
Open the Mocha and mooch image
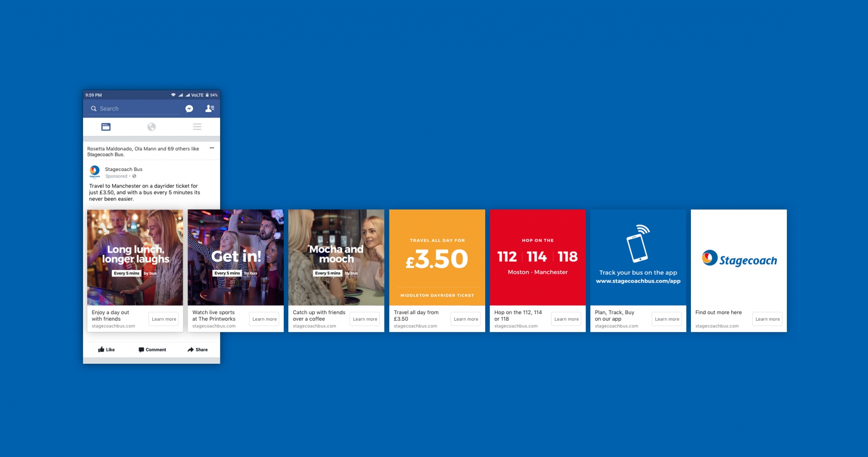pos(336,257)
